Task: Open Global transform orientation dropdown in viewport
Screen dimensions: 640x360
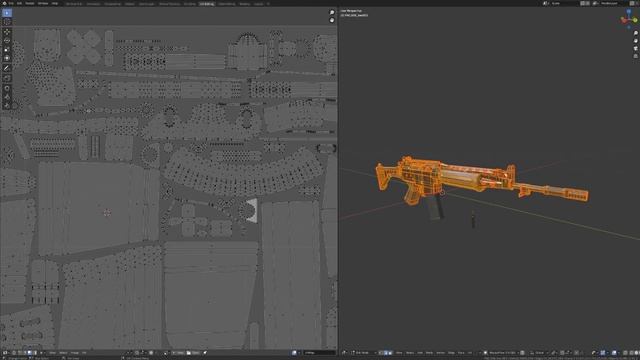Action: click(x=539, y=353)
